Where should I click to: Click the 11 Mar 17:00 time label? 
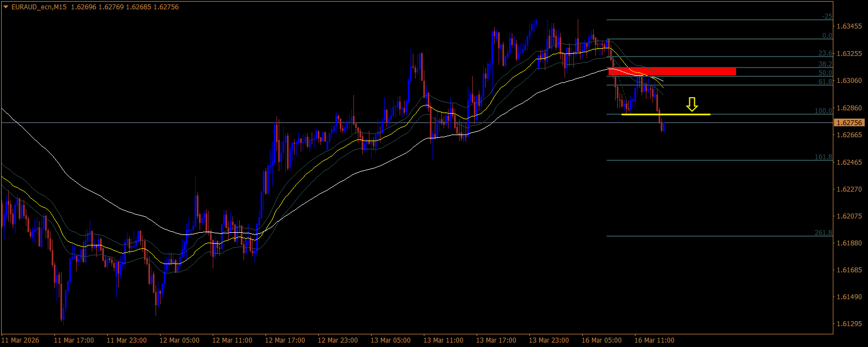tap(74, 340)
